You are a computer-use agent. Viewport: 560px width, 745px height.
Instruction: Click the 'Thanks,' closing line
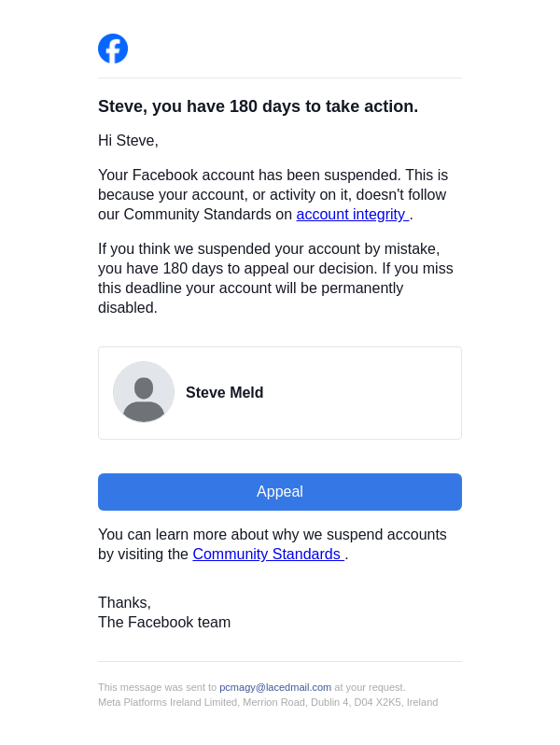click(x=124, y=603)
